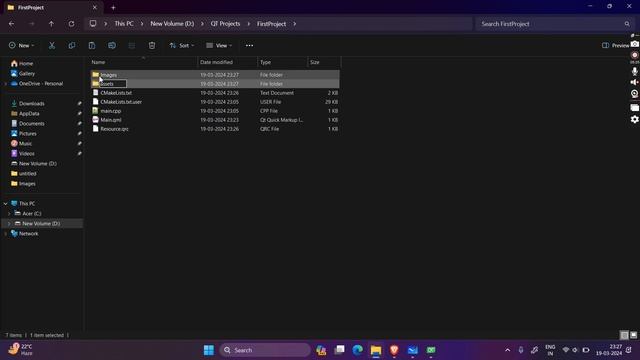Select the CMakeLists.txt file
This screenshot has width=640, height=360.
pyautogui.click(x=215, y=93)
